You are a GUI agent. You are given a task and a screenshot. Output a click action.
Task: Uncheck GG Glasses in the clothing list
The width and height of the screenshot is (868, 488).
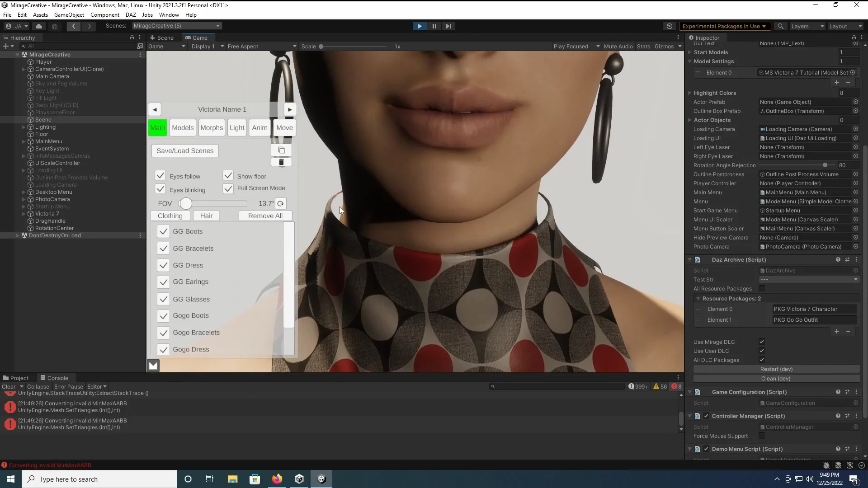pos(164,299)
